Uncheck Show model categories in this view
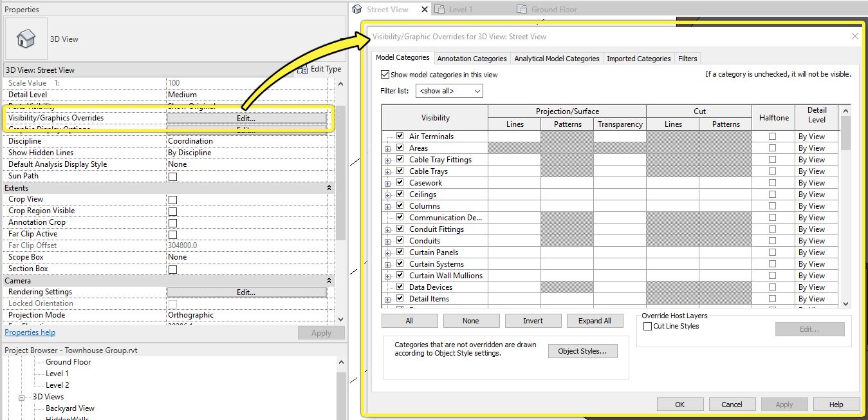868x420 pixels. tap(384, 74)
